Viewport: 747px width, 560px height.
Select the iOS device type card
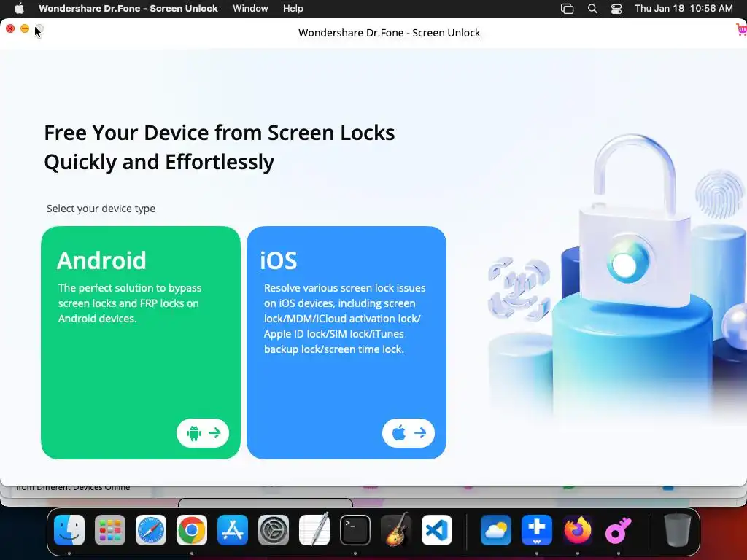347,343
